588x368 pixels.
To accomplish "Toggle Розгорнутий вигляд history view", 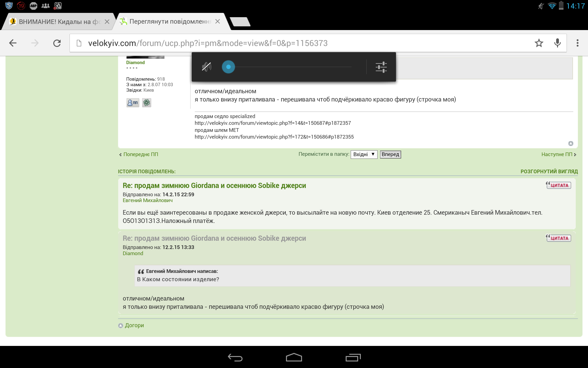I will (549, 171).
